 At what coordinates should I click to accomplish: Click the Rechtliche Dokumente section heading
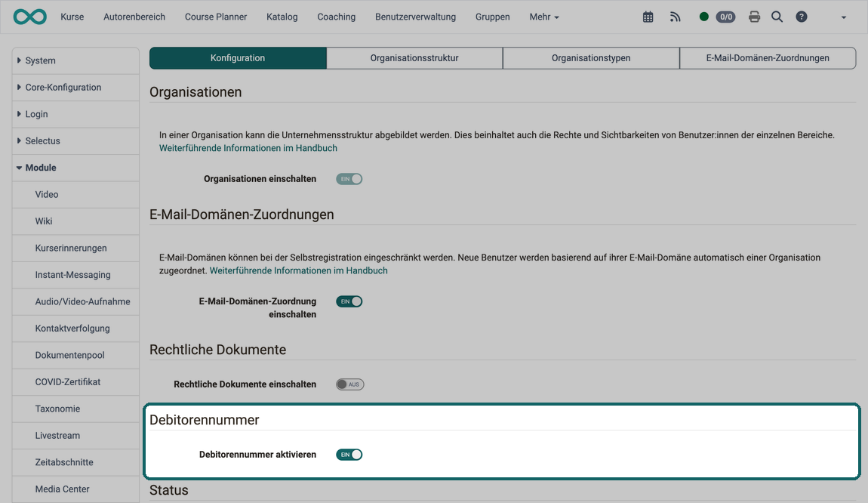click(217, 350)
